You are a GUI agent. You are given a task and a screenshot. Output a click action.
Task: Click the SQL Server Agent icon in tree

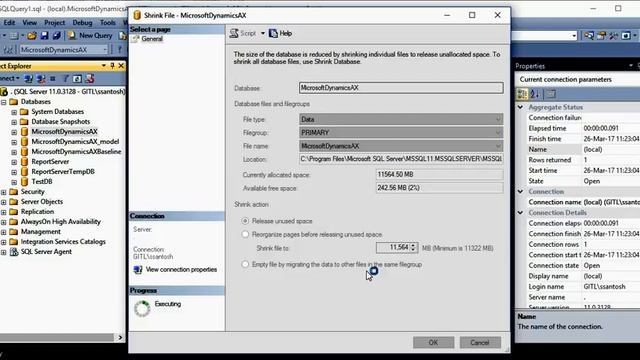tap(14, 252)
